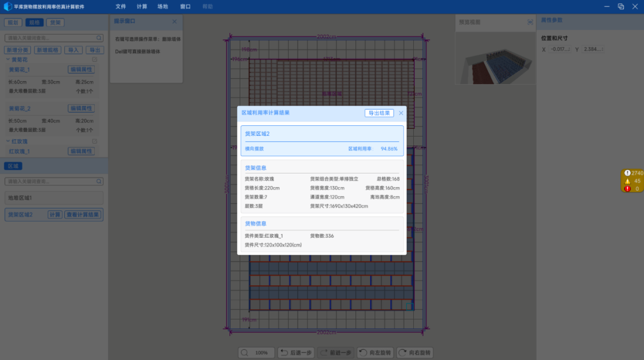Click the 3D preview thumbnail
This screenshot has width=644, height=360.
tap(495, 58)
